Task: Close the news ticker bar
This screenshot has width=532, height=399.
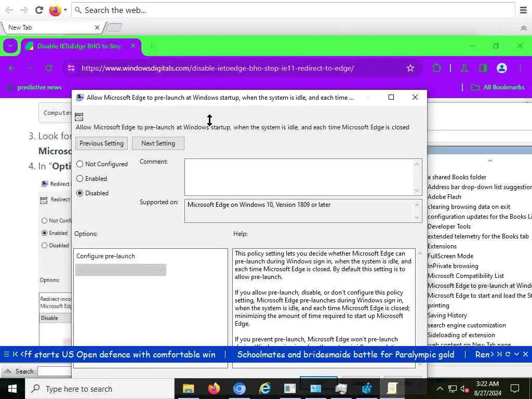Action: (525, 354)
